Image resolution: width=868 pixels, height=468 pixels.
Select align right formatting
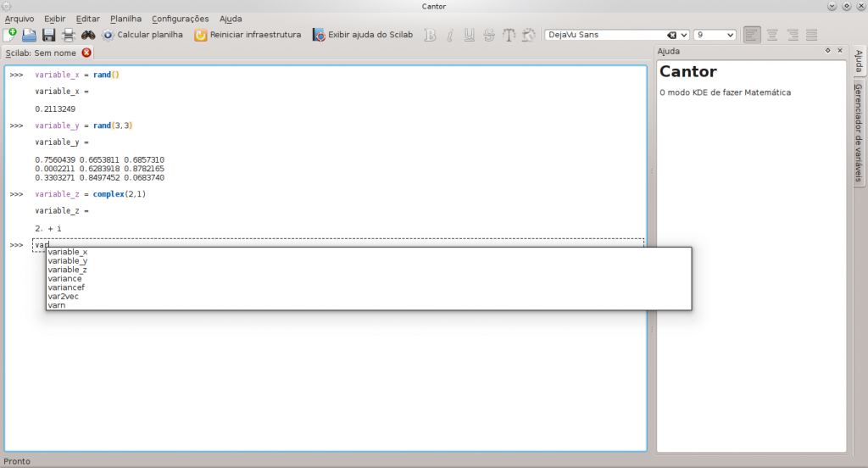[x=793, y=35]
